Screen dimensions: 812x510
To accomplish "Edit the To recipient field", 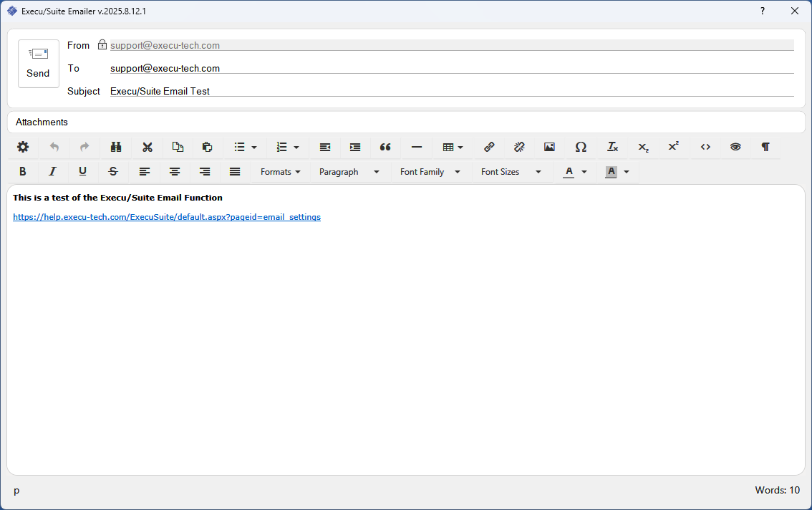I will [x=452, y=68].
